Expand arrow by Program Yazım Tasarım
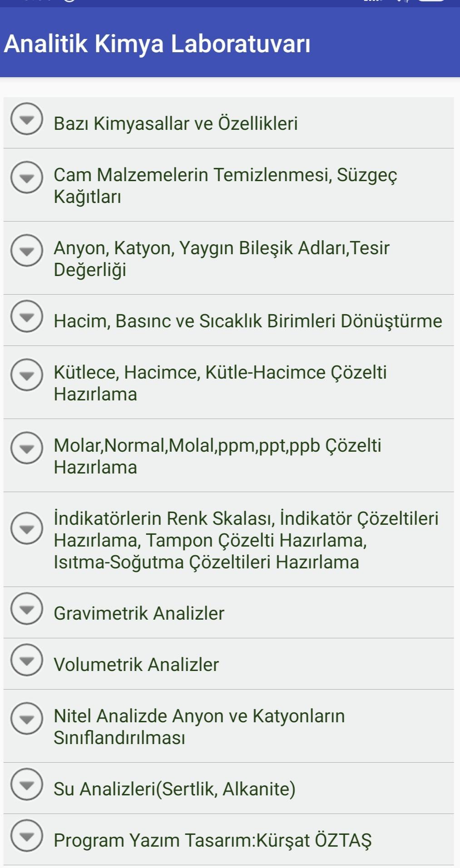460x868 pixels. (27, 836)
